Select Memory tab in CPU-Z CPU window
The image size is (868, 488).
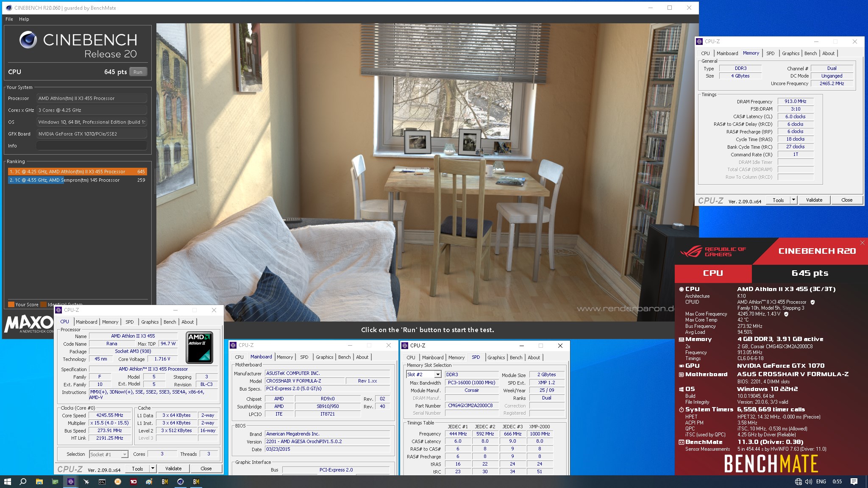[110, 322]
